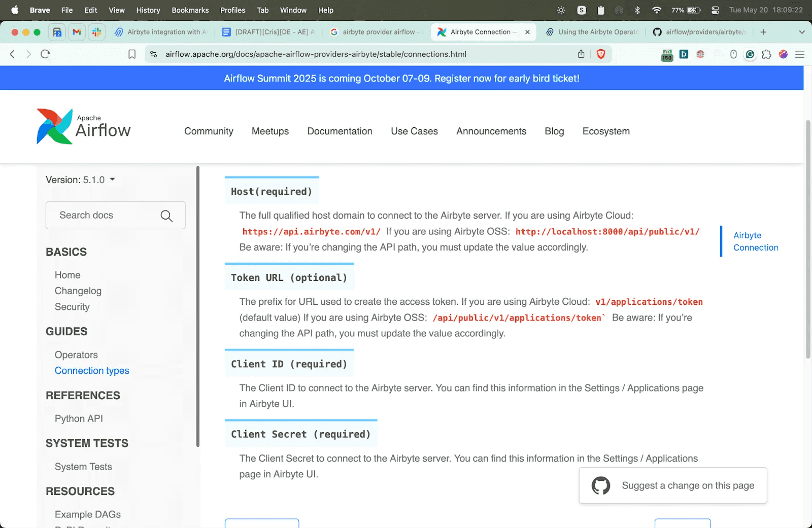
Task: Open Python API reference link
Action: 79,418
